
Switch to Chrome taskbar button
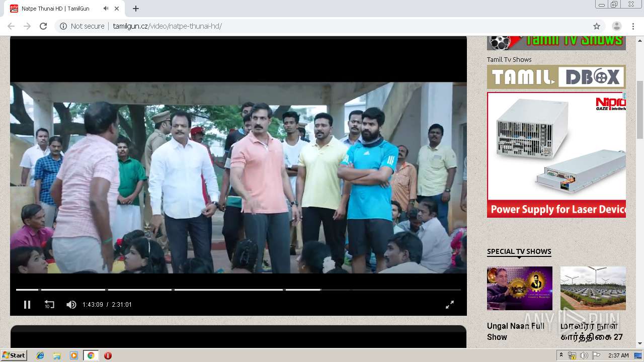[x=91, y=355]
